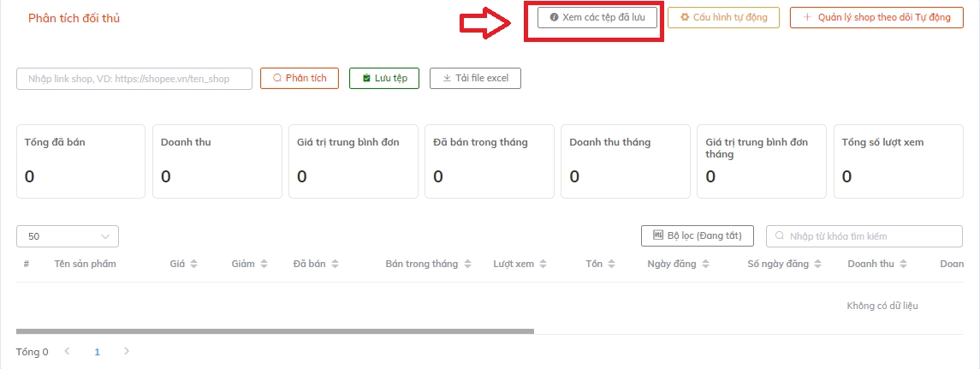Open 'Quản lý shop theo dõi Tự động'
Screen dimensions: 980x369
pos(877,17)
